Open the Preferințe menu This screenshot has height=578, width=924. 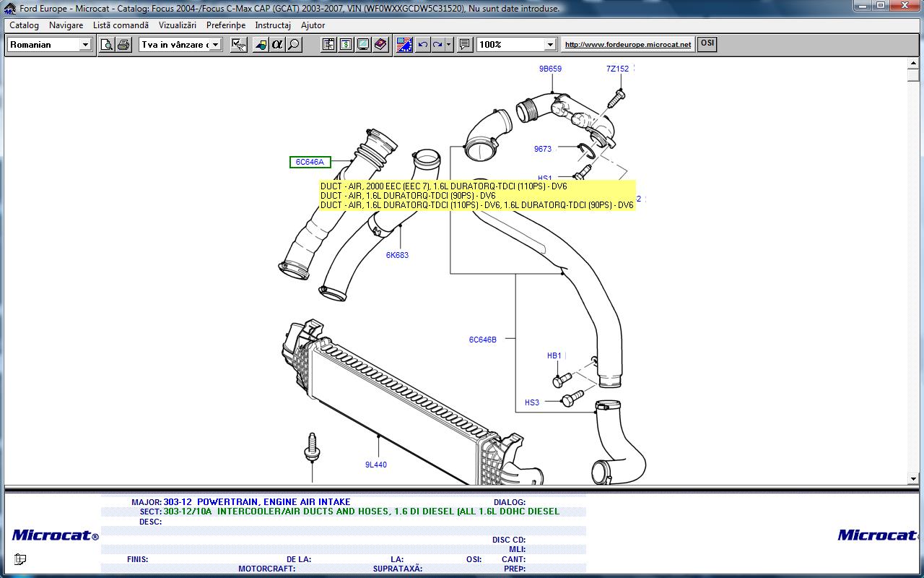[225, 25]
